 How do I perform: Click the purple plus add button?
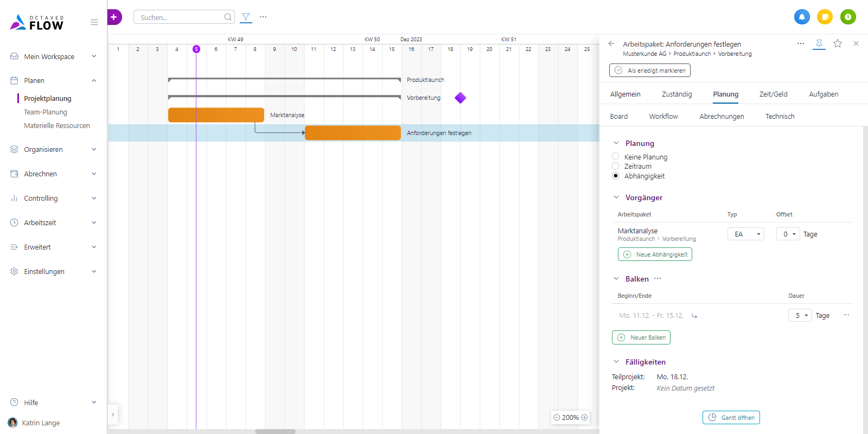pos(114,17)
